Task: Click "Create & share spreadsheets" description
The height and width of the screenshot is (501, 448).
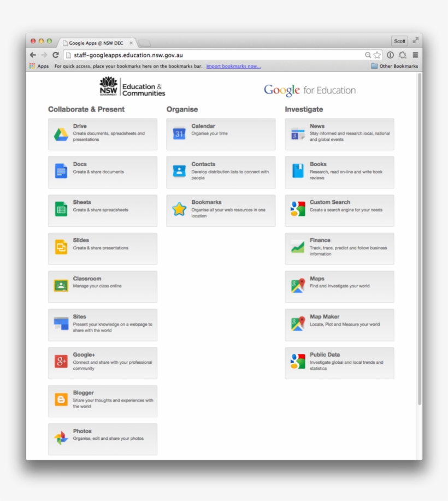Action: click(x=101, y=210)
